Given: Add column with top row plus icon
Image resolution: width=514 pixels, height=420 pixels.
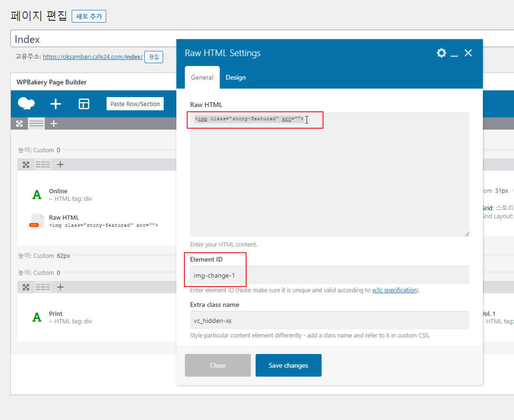Looking at the screenshot, I should (x=54, y=124).
